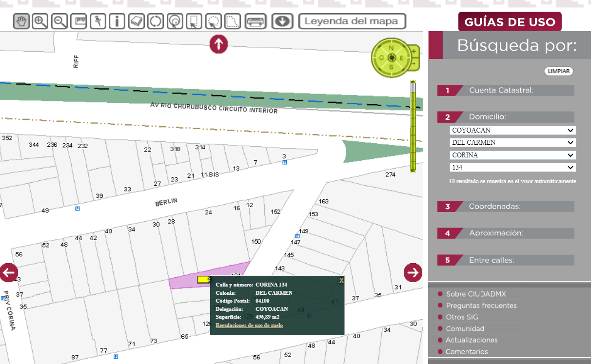Pan the map north with top arrow

(219, 44)
